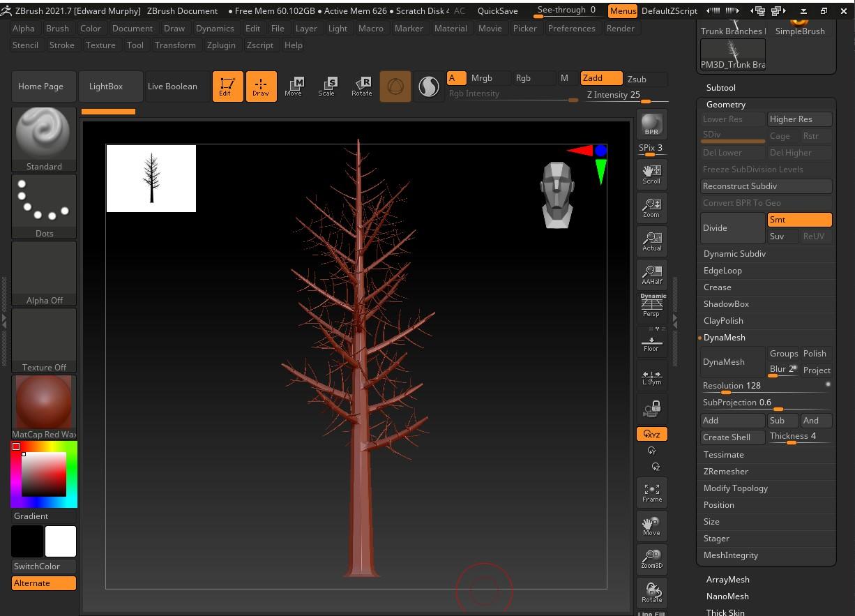Click the right-shelf Move view icon
Viewport: 855px width, 616px height.
point(651,526)
